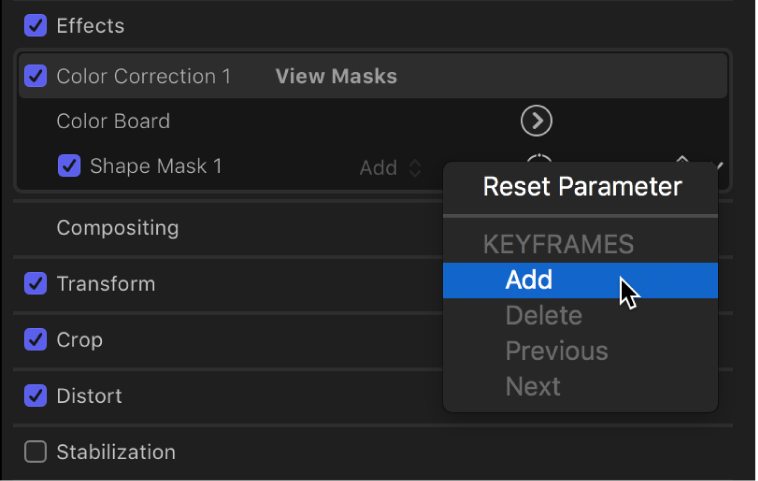This screenshot has height=481, width=758.
Task: Select the Color Board row label
Action: (113, 121)
